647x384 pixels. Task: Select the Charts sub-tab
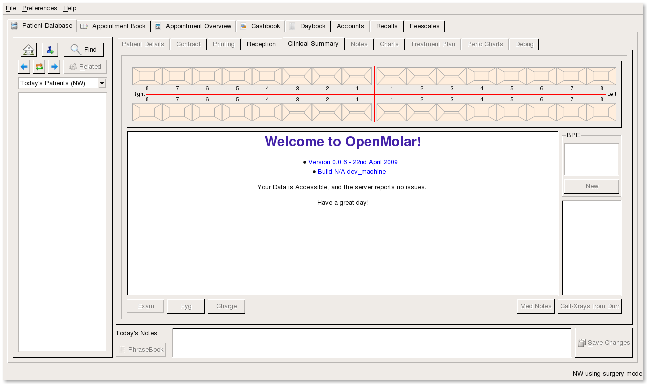389,44
